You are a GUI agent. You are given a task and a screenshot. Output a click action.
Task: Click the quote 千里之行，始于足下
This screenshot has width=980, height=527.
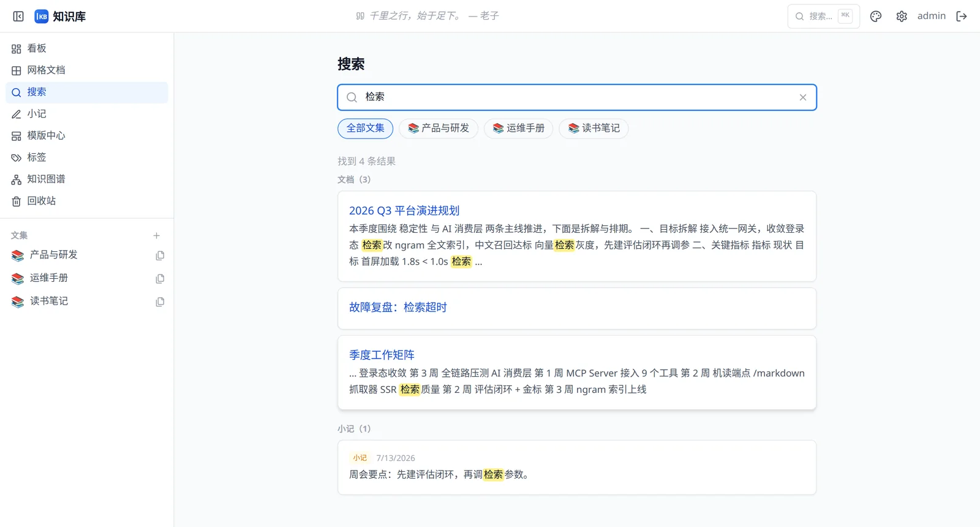coord(415,16)
